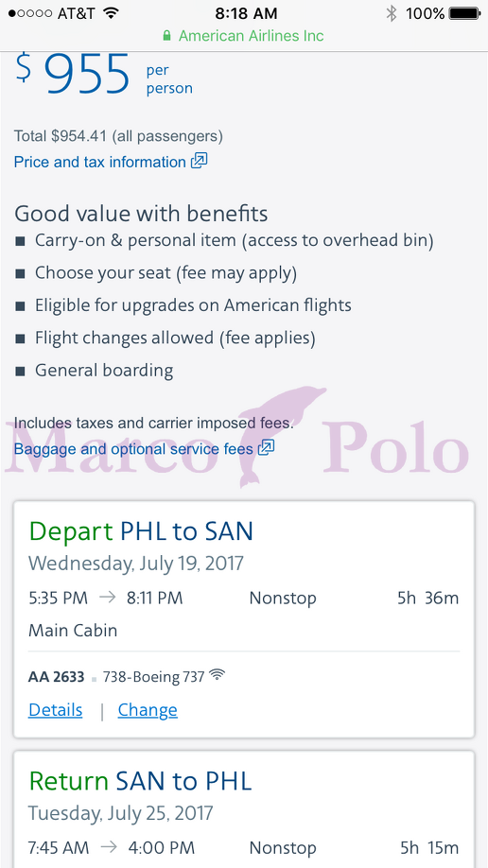
Task: Tap the Good value with benefits heading
Action: pos(141,213)
